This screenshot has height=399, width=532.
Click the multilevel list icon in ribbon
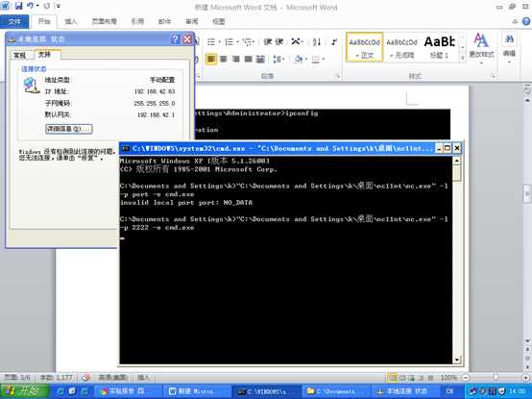click(x=248, y=42)
